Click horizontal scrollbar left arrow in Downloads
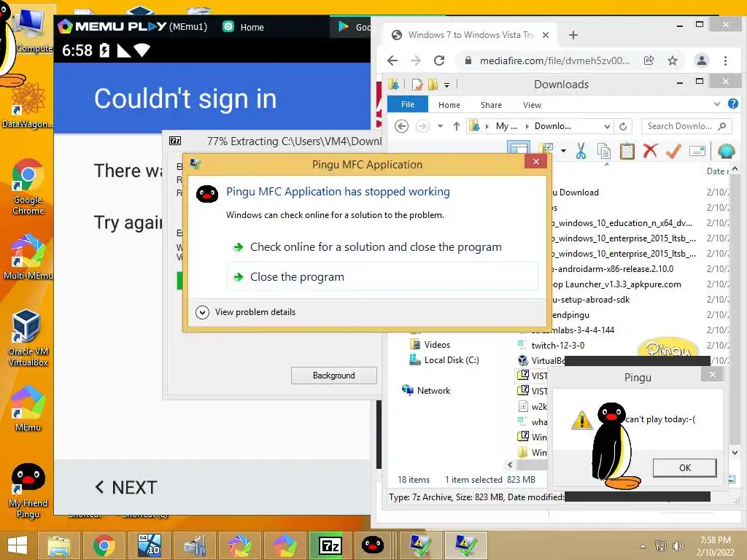The width and height of the screenshot is (747, 560). [x=510, y=464]
